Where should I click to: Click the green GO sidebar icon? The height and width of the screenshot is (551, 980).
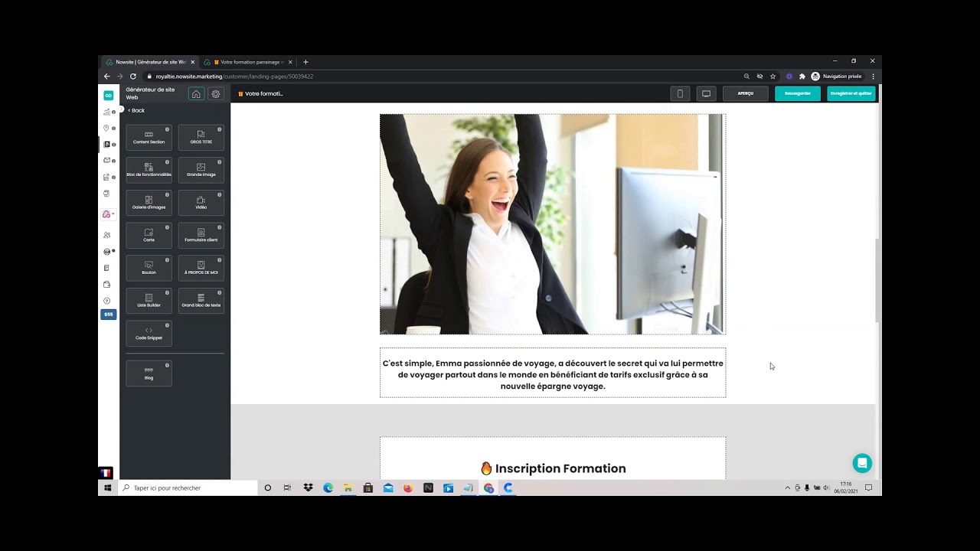(108, 96)
